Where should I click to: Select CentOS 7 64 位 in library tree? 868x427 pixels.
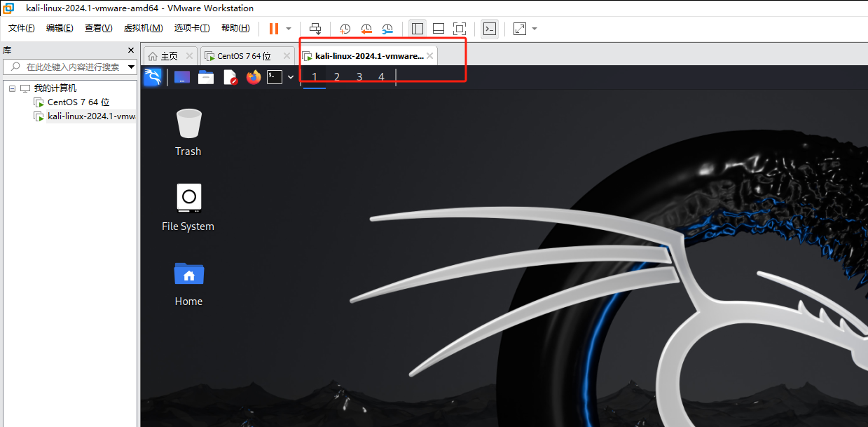(x=78, y=102)
